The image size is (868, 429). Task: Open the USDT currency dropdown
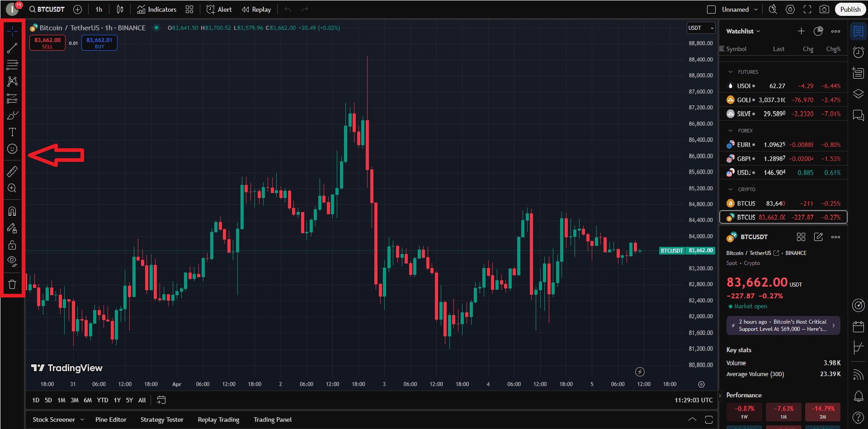tap(701, 28)
